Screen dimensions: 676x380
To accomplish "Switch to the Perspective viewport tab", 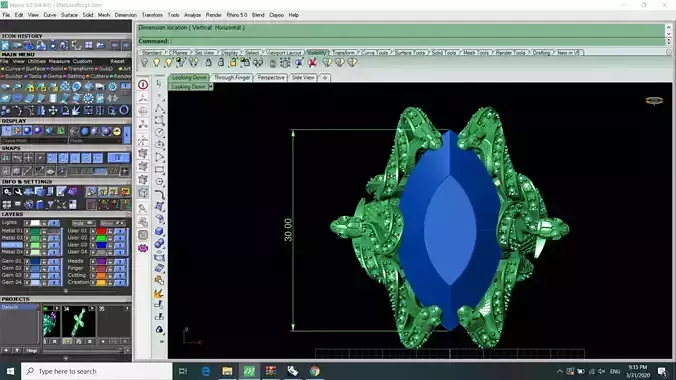I will [271, 78].
